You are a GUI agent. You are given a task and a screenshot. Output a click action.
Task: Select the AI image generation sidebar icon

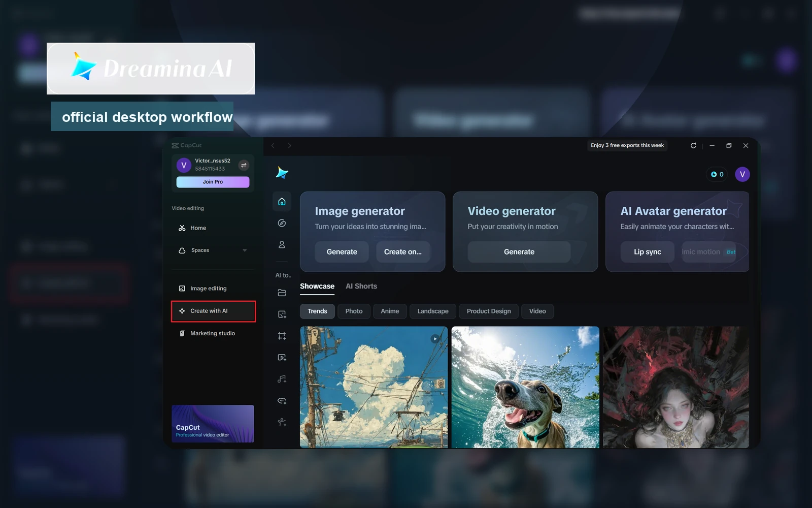pyautogui.click(x=282, y=314)
